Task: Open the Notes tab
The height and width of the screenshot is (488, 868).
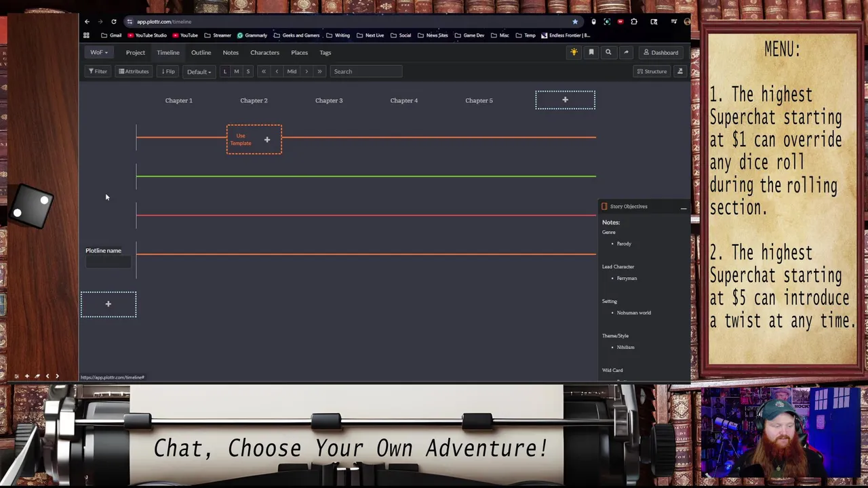Action: point(231,52)
